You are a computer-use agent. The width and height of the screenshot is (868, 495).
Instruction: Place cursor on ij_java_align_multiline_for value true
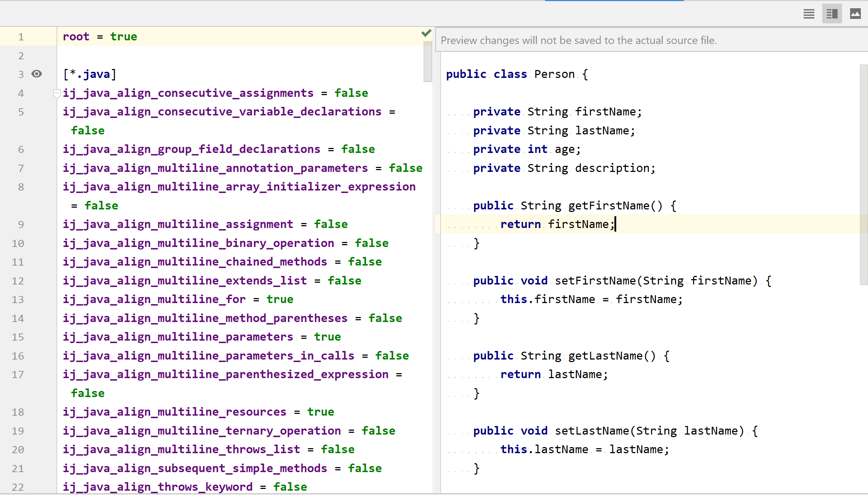pos(280,300)
